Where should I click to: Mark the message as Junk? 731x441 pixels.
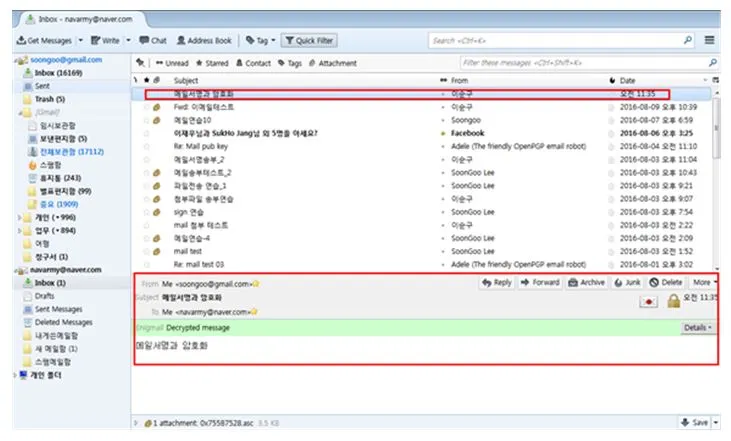pos(627,283)
